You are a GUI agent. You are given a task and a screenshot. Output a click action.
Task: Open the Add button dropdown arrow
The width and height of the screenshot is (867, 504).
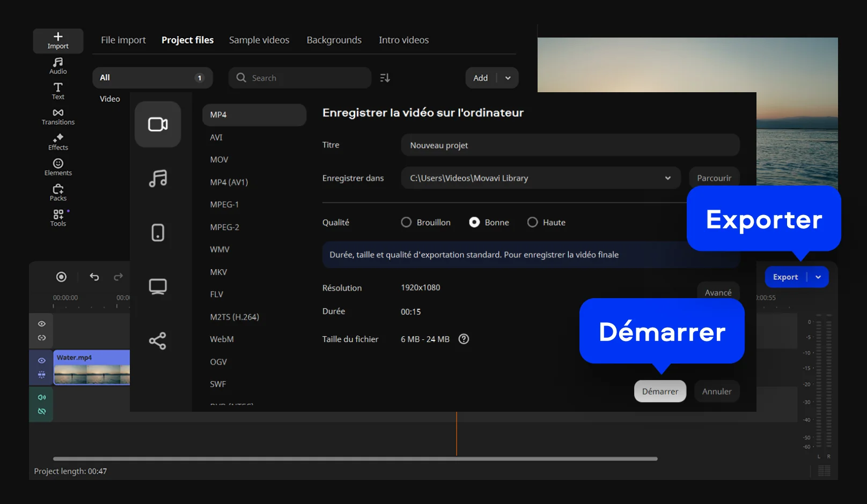click(508, 78)
